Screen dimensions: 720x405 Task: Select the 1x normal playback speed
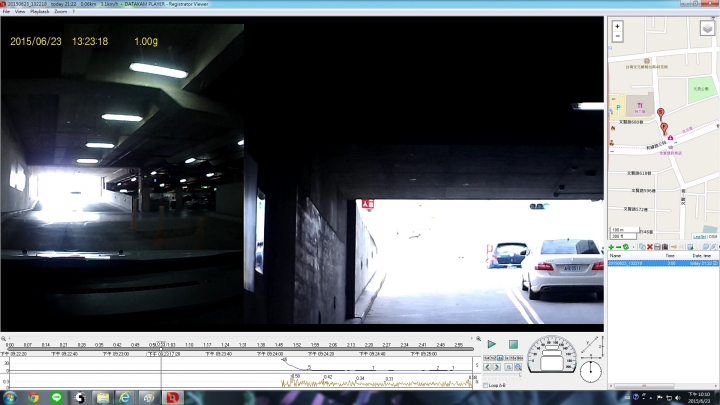click(500, 358)
